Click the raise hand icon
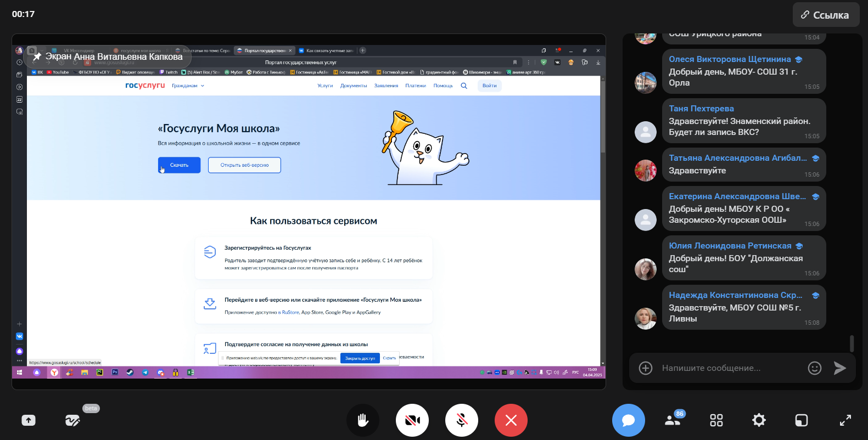The height and width of the screenshot is (440, 868). 362,420
